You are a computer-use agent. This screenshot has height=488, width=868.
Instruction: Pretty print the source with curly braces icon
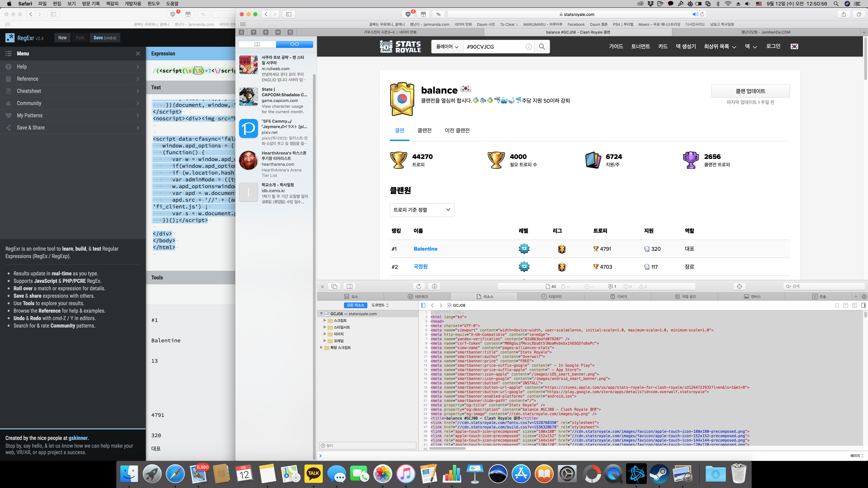(837, 305)
